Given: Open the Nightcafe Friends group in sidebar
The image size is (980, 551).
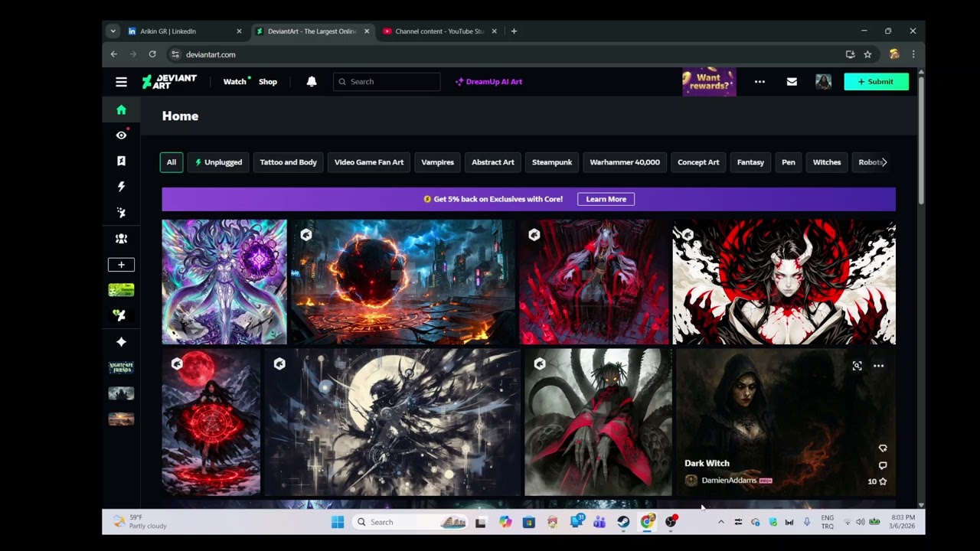Looking at the screenshot, I should tap(121, 367).
